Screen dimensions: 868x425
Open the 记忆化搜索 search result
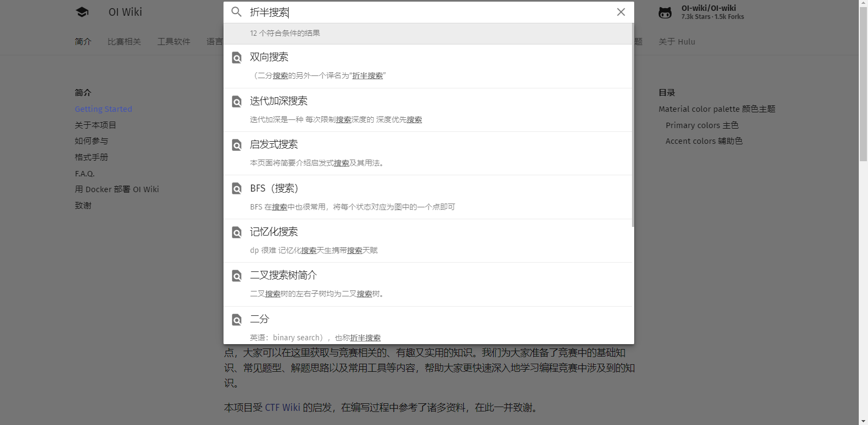click(428, 241)
